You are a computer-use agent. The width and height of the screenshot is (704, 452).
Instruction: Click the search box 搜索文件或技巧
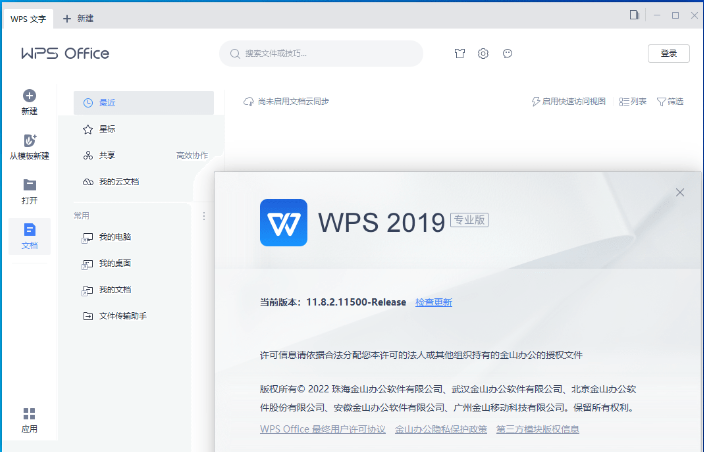[x=321, y=54]
